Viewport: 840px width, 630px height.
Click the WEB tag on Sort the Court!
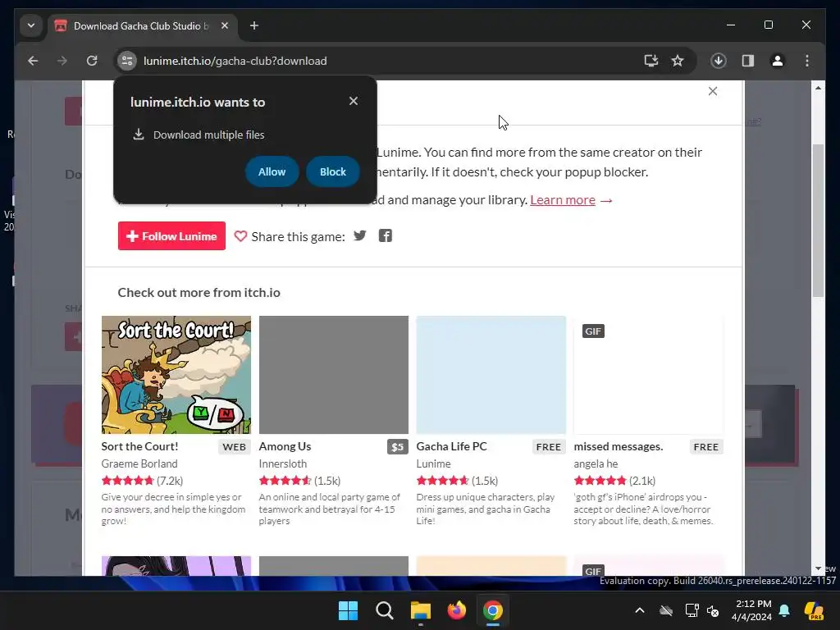pos(235,447)
